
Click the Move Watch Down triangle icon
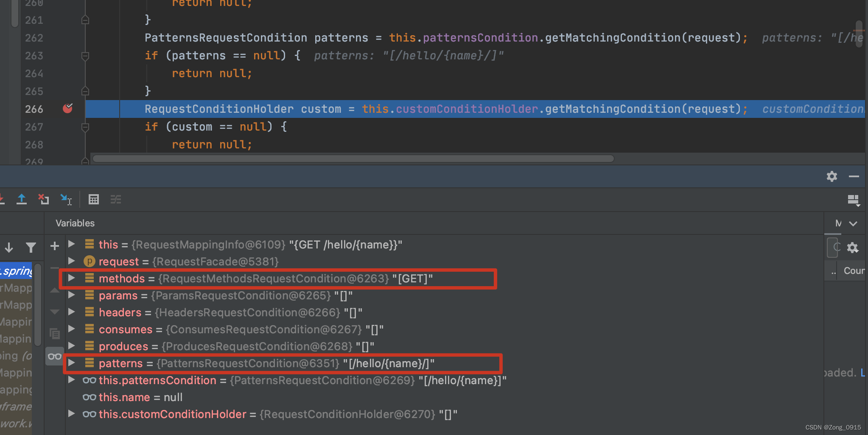pos(55,312)
